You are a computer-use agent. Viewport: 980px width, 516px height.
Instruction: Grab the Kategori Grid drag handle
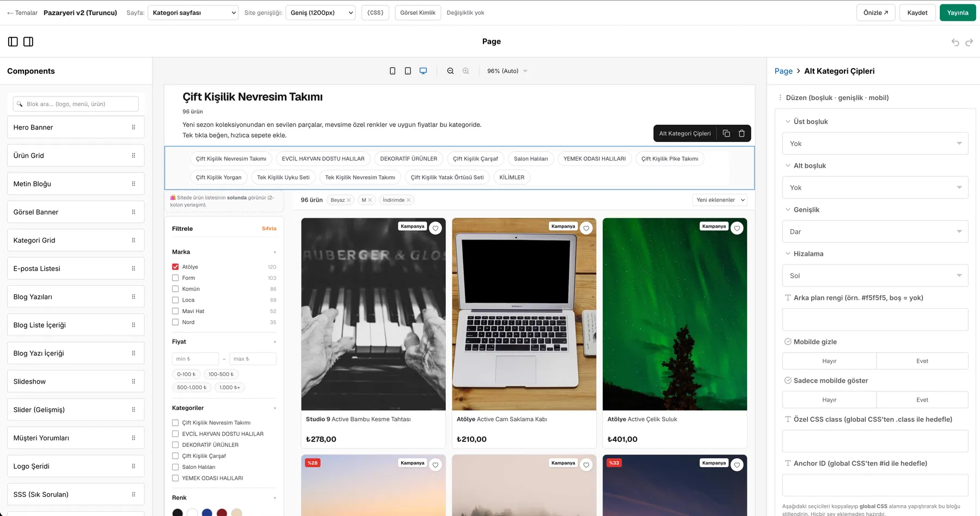click(133, 241)
